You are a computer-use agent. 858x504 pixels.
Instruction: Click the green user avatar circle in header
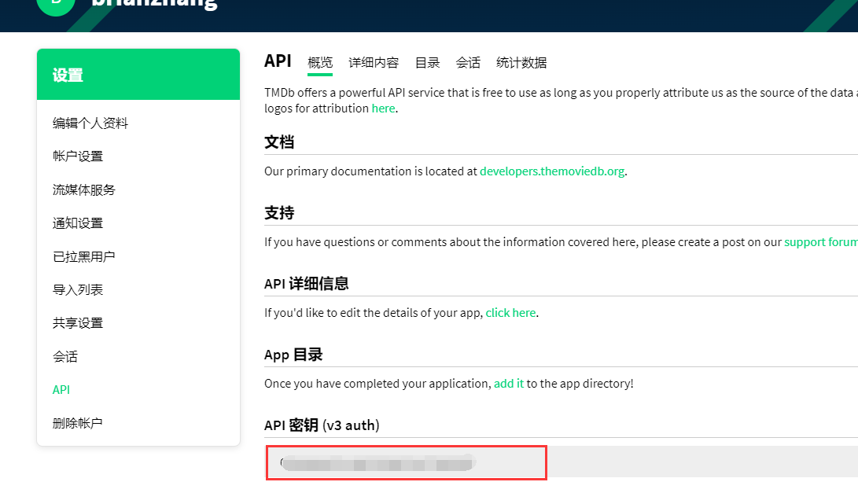pyautogui.click(x=56, y=5)
